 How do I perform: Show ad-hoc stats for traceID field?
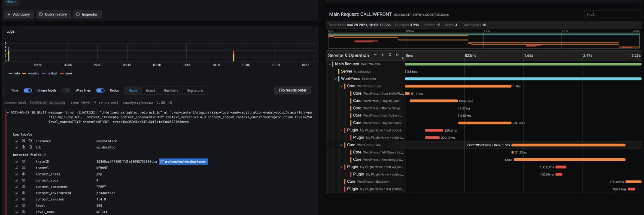click(x=17, y=162)
